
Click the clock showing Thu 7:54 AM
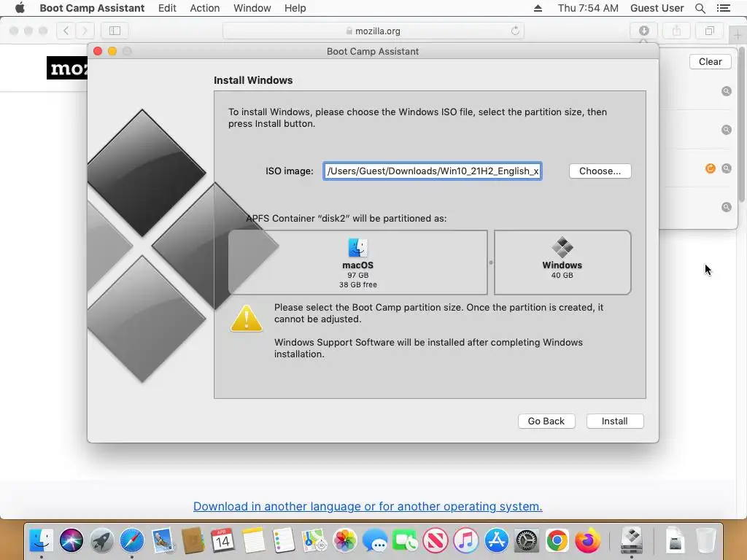point(588,8)
